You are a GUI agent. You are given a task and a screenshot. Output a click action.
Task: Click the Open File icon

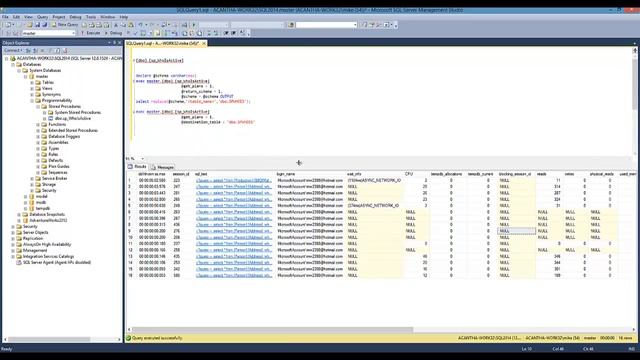pos(30,25)
